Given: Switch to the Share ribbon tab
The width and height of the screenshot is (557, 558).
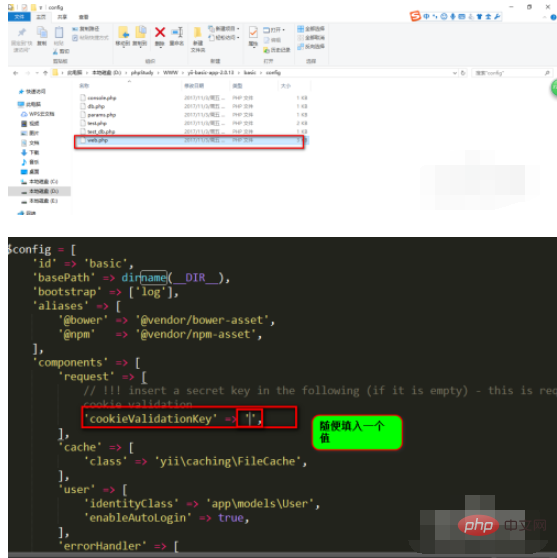Looking at the screenshot, I should [x=62, y=17].
